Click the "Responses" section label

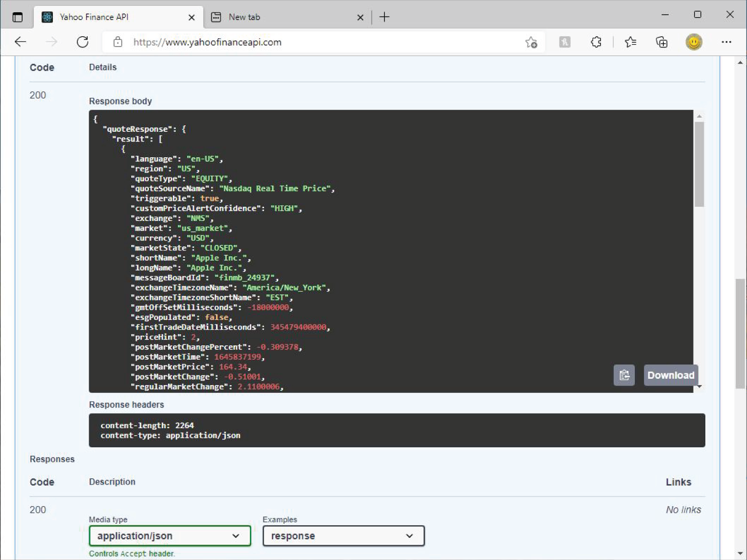(52, 459)
